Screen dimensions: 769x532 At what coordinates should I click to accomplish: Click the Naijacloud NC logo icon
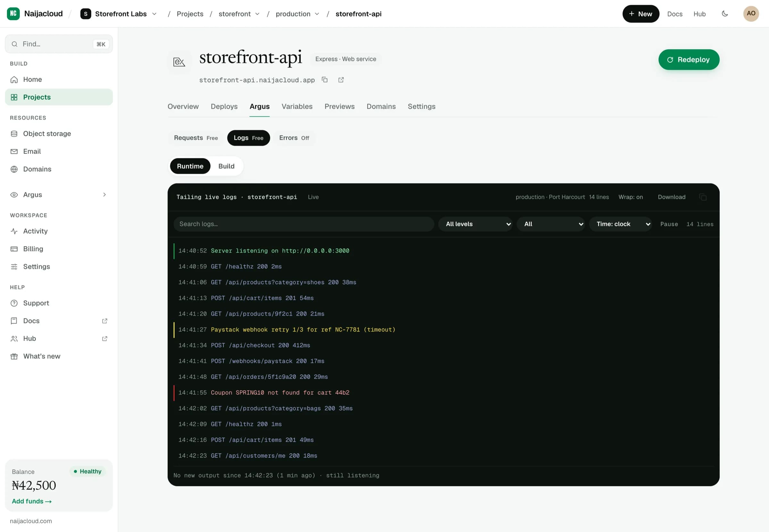[x=13, y=14]
